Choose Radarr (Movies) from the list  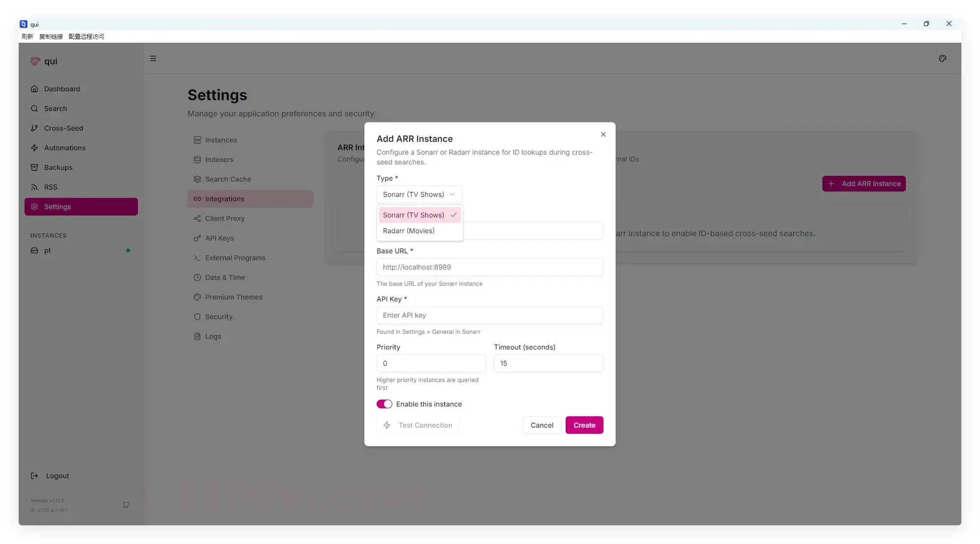tap(408, 231)
